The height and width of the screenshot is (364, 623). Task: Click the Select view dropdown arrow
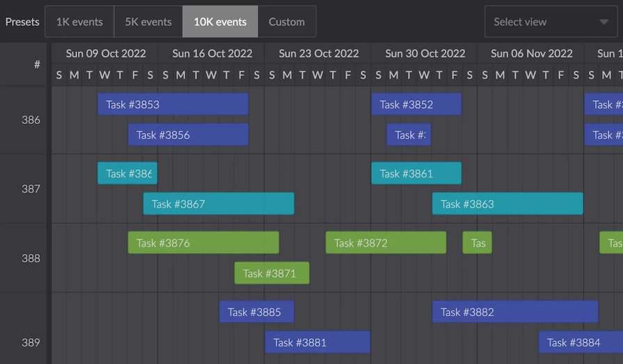click(604, 22)
